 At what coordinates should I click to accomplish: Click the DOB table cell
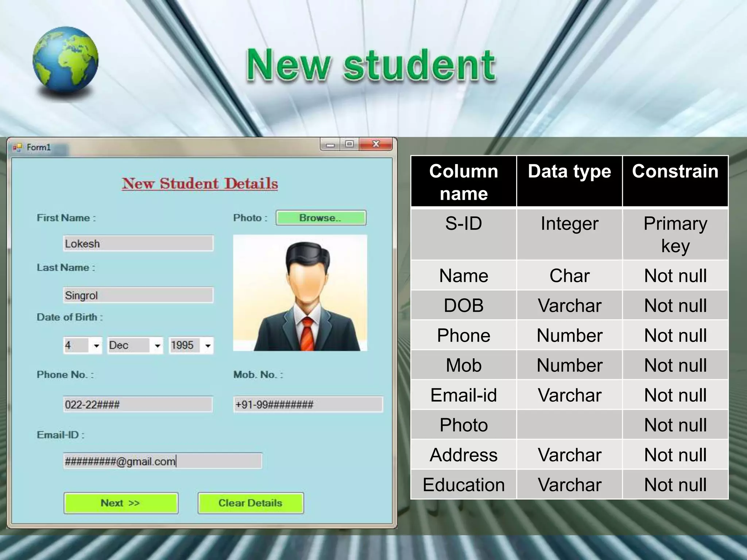pos(464,305)
